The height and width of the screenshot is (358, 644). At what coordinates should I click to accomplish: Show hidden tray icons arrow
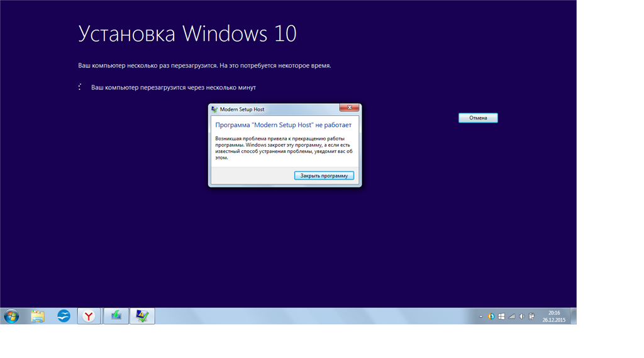[x=481, y=316]
